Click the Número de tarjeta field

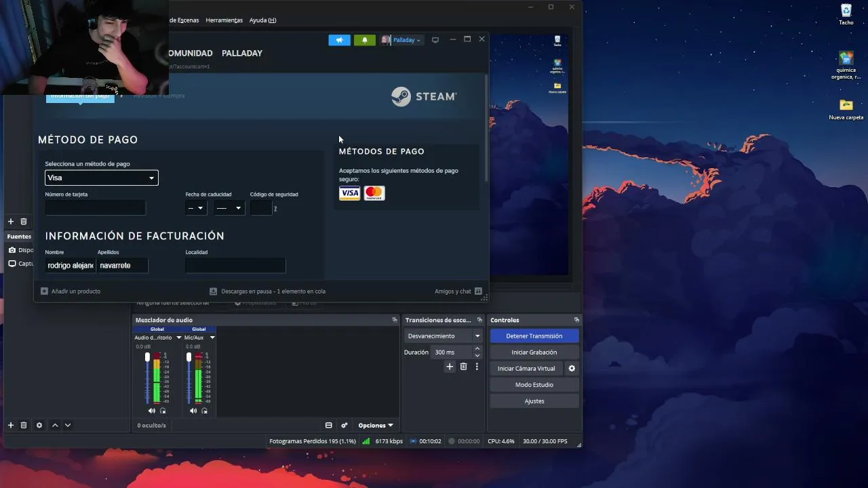pos(96,207)
